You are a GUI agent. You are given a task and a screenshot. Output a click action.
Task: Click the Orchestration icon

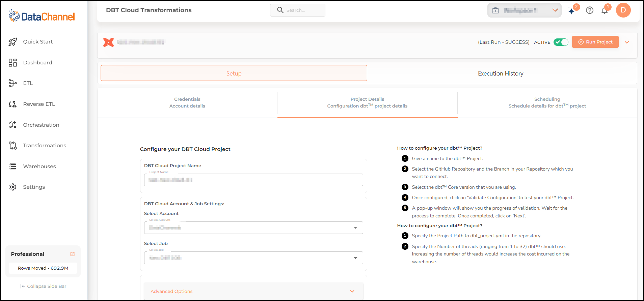13,125
